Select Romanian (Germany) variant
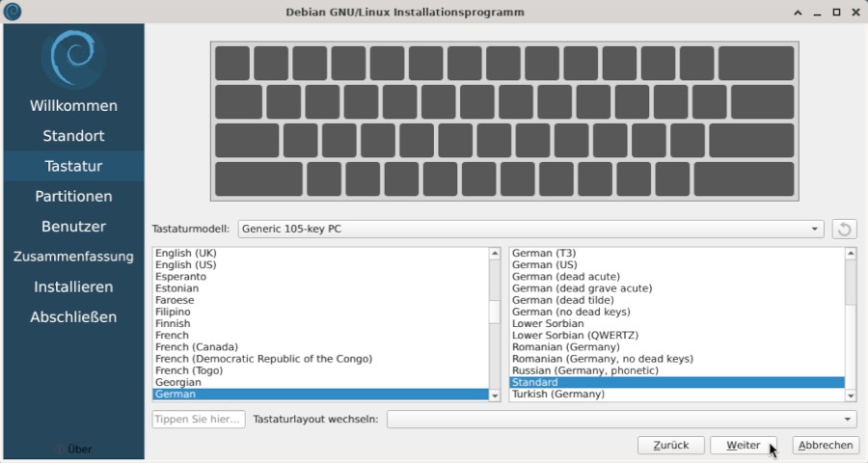The width and height of the screenshot is (868, 463). point(677,346)
